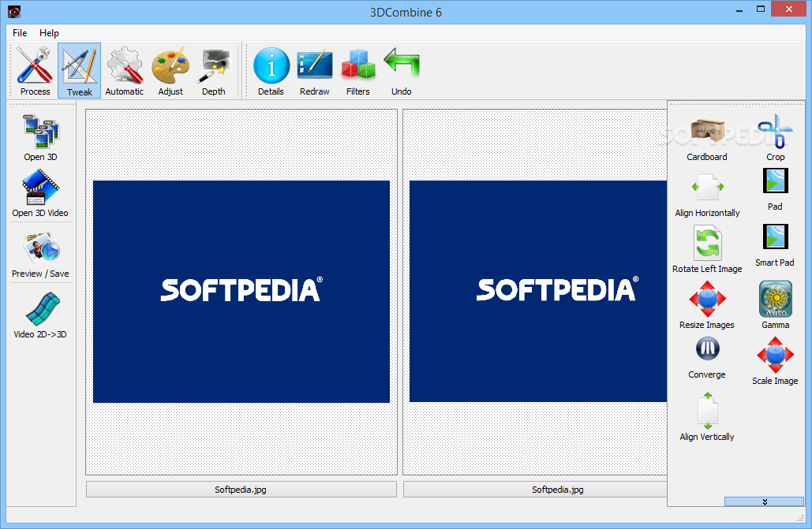
Task: Open the Adjust palette tool
Action: 170,71
